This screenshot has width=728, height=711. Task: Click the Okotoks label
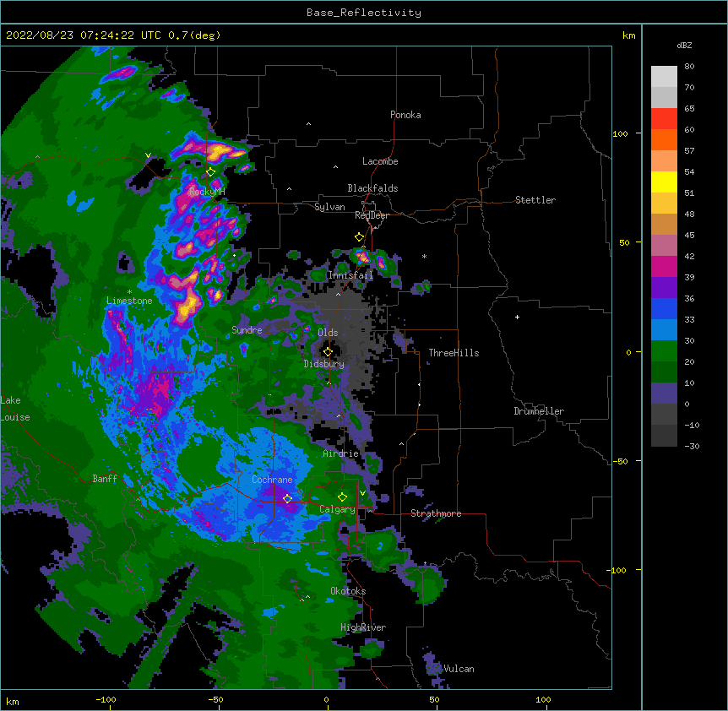click(x=348, y=591)
